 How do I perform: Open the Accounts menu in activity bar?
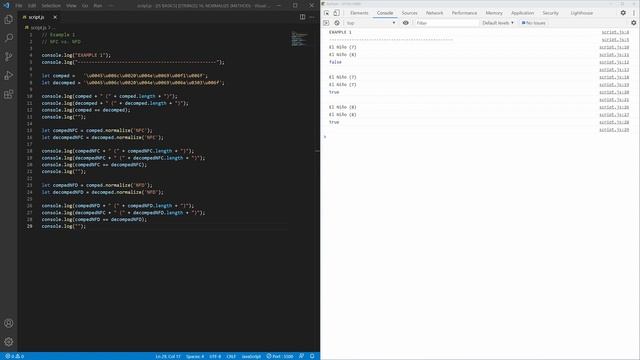pyautogui.click(x=9, y=323)
